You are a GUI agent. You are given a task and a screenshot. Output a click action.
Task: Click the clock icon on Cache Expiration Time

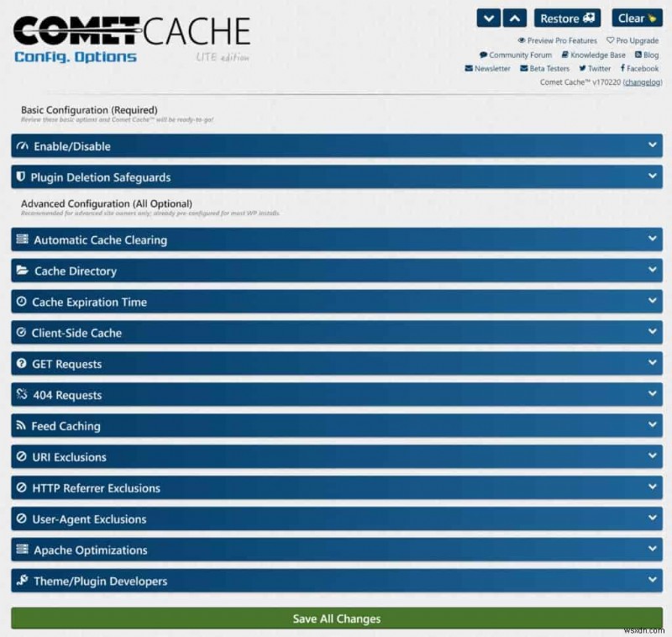point(20,302)
